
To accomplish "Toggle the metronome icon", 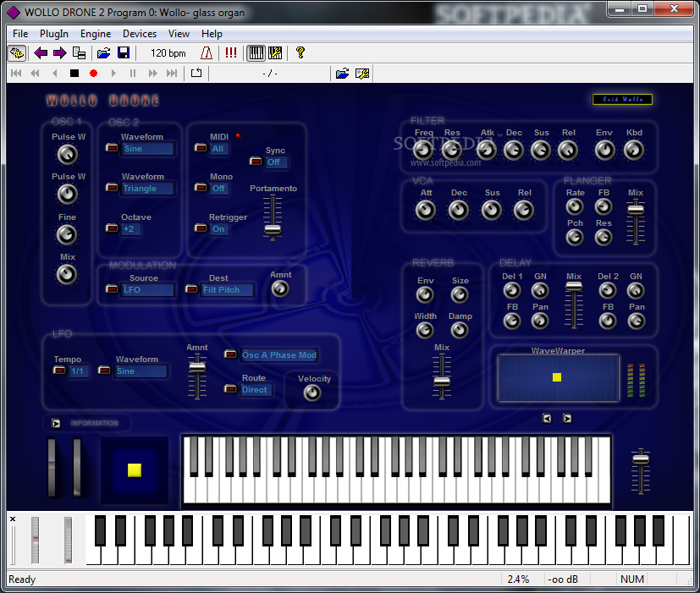I will click(x=207, y=53).
